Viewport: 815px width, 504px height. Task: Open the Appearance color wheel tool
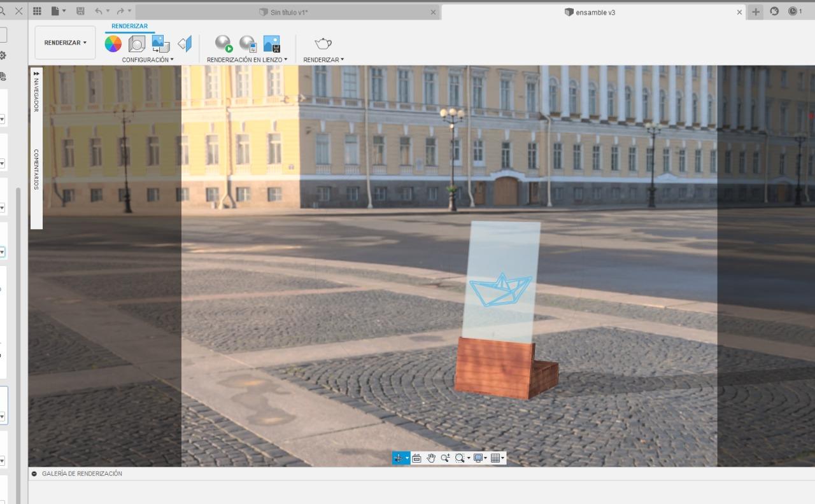point(113,43)
